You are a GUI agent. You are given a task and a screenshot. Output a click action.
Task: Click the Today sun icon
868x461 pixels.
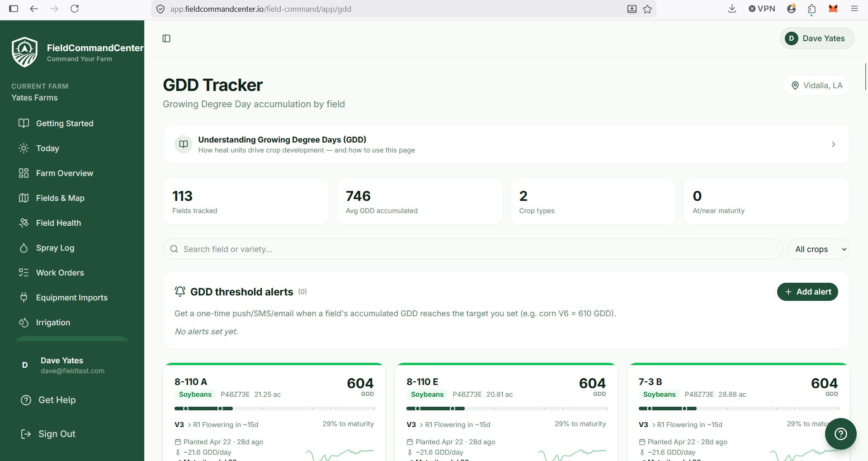pyautogui.click(x=24, y=148)
